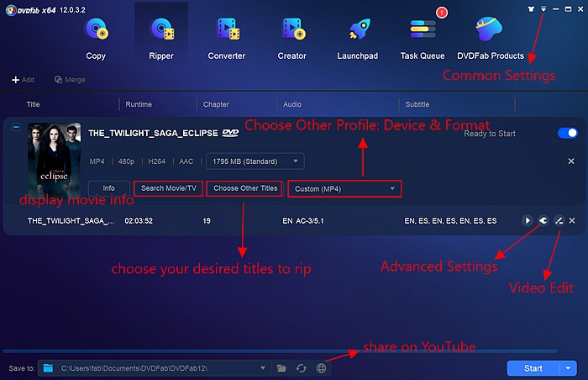The height and width of the screenshot is (380, 588).
Task: Click the DVDFab logo icon
Action: (11, 10)
